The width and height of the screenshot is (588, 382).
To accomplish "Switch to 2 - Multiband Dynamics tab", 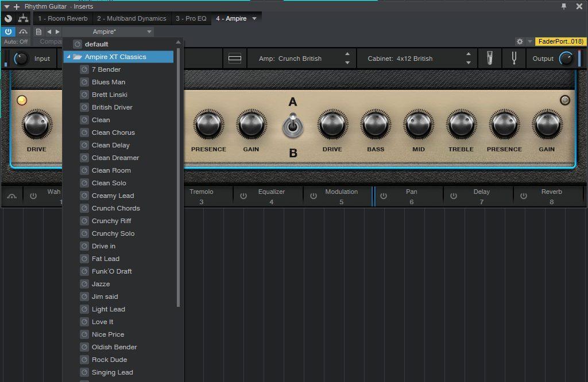I will point(131,18).
